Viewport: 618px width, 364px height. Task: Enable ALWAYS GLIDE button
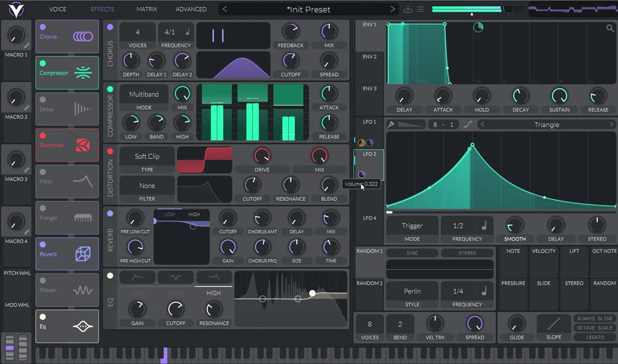click(594, 319)
